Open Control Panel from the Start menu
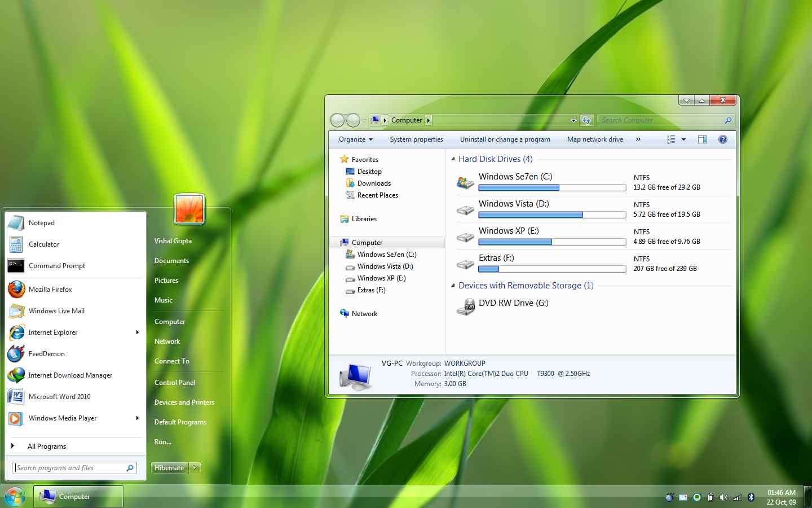 tap(175, 383)
